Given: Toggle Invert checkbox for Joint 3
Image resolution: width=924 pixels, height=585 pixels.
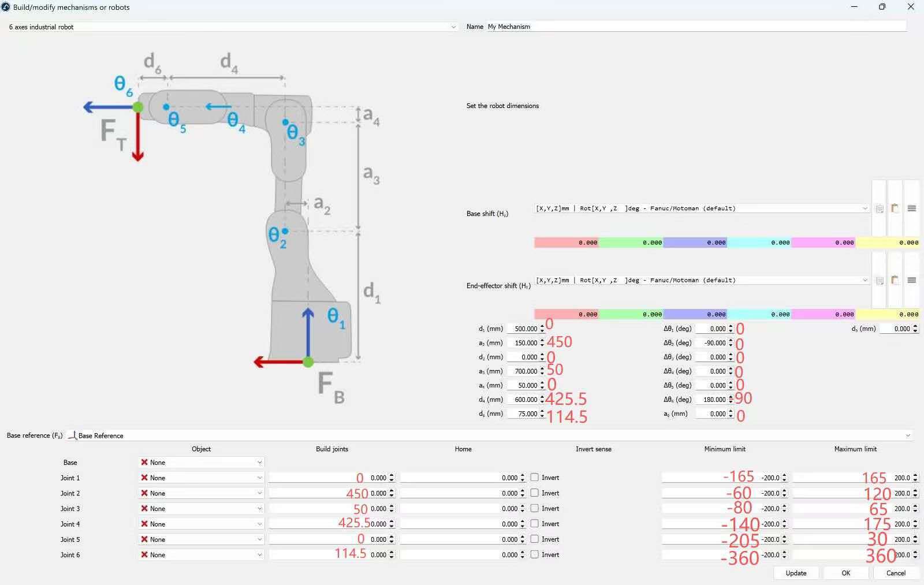Looking at the screenshot, I should (535, 508).
